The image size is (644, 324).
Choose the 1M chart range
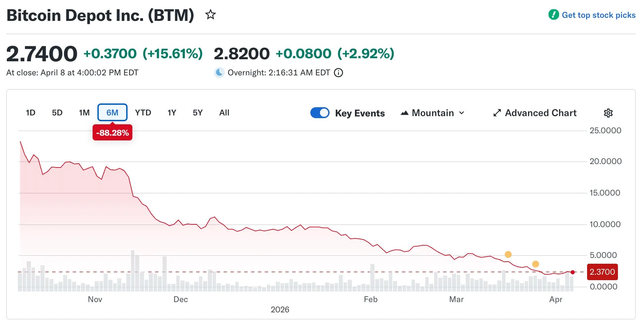[84, 113]
